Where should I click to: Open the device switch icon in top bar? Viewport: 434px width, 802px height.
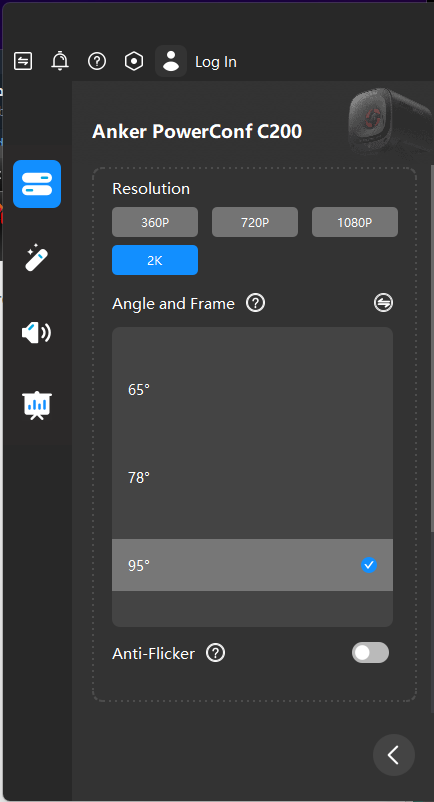(23, 61)
